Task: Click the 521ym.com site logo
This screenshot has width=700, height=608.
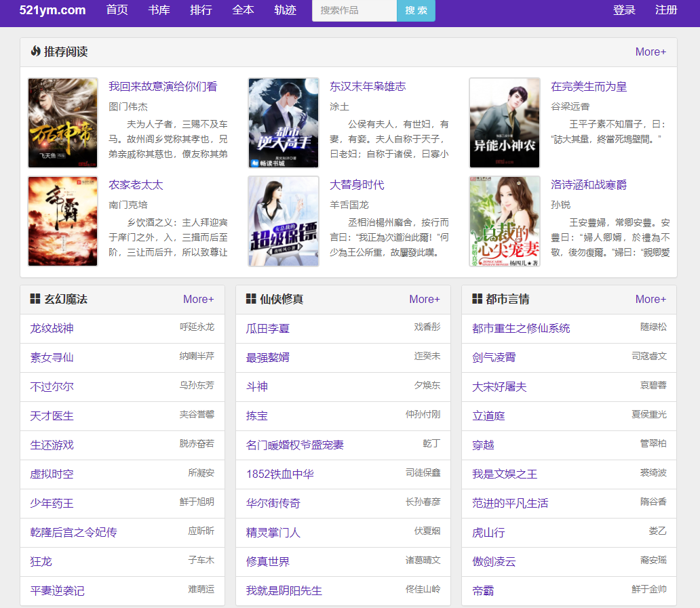Action: 52,9
